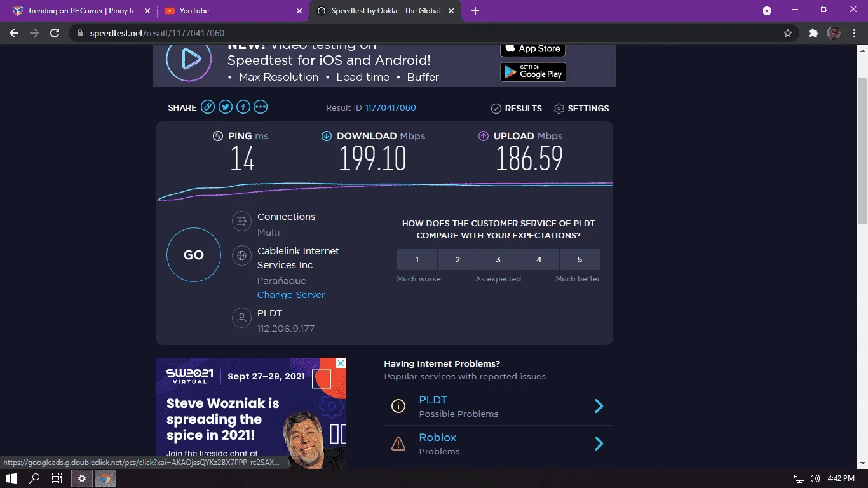The image size is (868, 488).
Task: Click the PLDT info warning icon
Action: (x=398, y=406)
